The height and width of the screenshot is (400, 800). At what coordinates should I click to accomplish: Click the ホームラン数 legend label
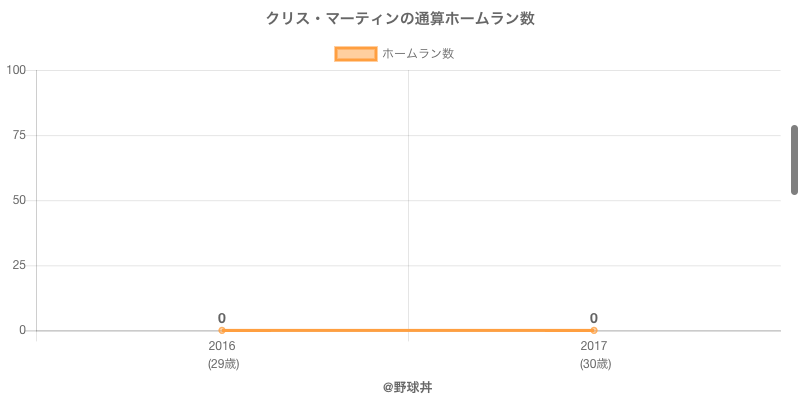[418, 54]
